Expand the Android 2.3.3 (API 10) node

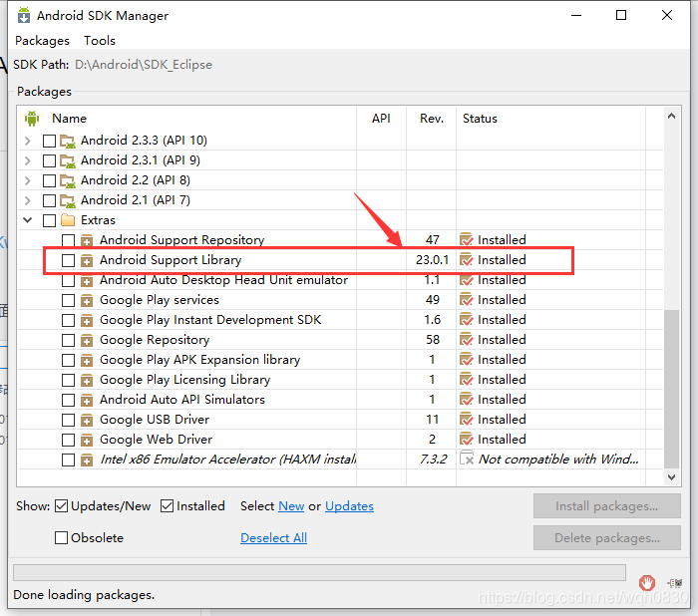coord(28,142)
